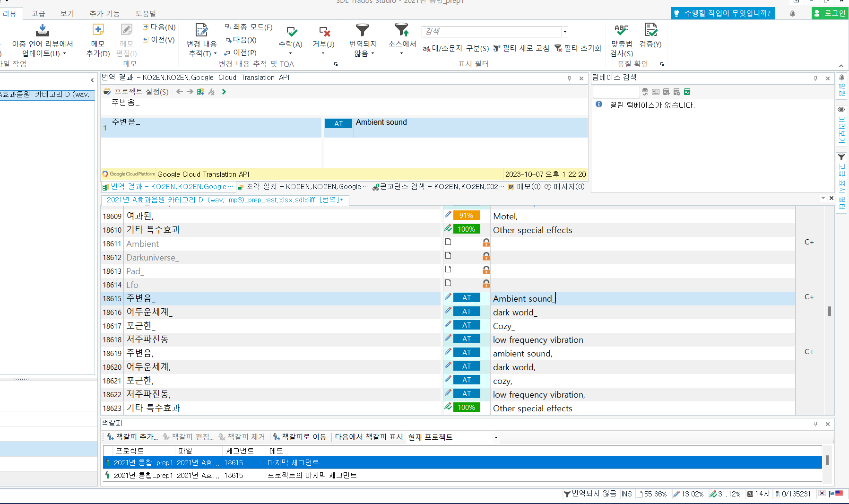Click the add new term icon in termbase
Image resolution: width=849 pixels, height=504 pixels.
point(666,92)
